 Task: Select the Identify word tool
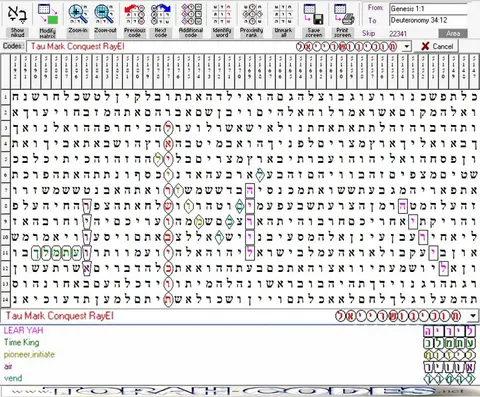tap(222, 14)
